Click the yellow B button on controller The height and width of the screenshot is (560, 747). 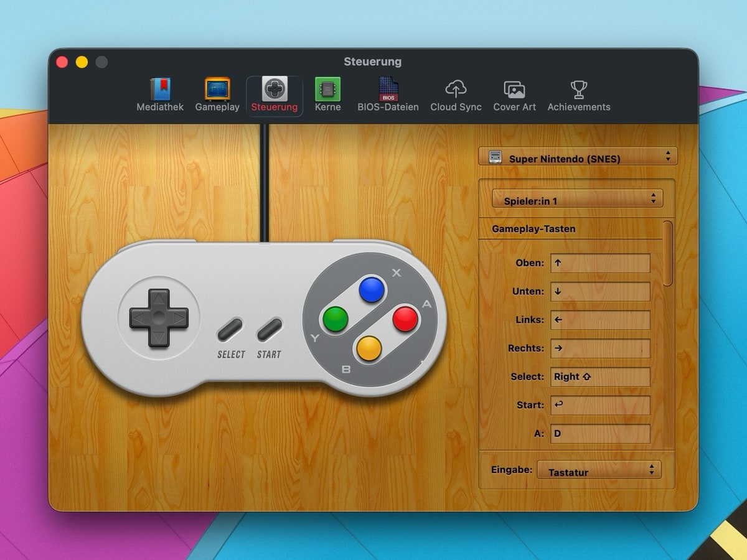point(369,348)
